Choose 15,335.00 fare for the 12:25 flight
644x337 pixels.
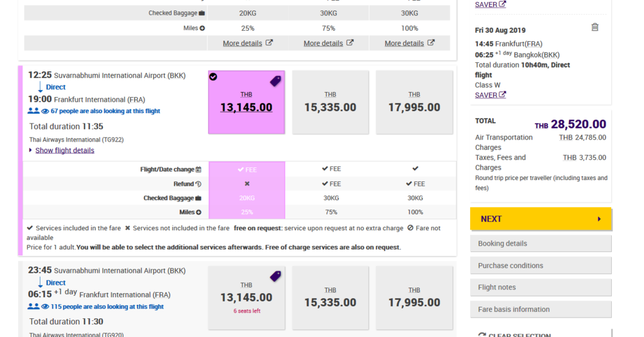point(330,102)
